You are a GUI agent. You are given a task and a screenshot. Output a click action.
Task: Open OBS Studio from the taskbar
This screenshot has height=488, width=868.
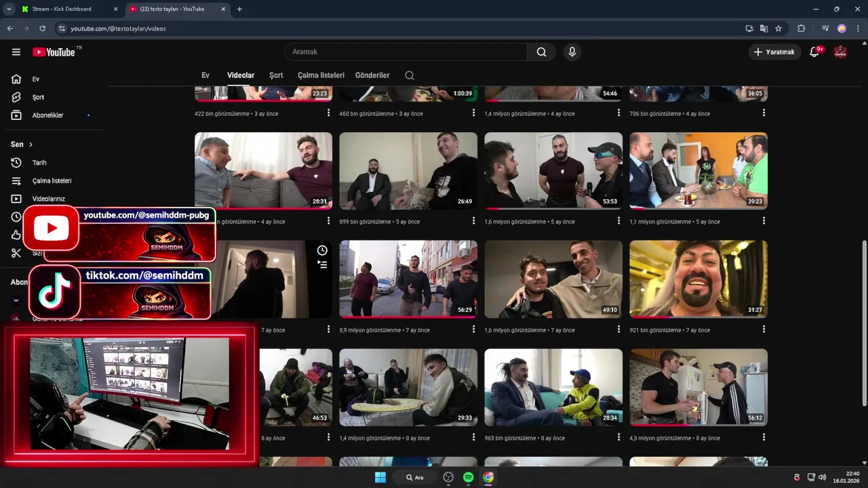pyautogui.click(x=448, y=477)
